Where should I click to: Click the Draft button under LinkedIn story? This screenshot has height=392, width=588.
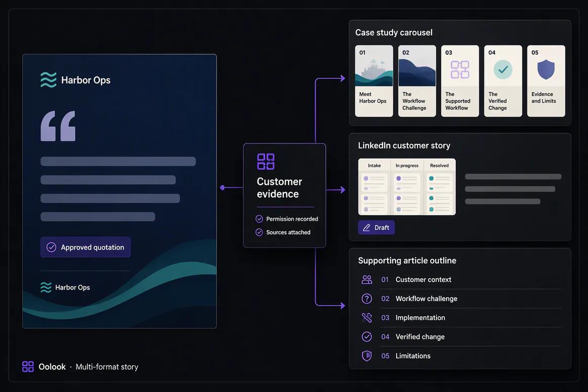coord(376,227)
